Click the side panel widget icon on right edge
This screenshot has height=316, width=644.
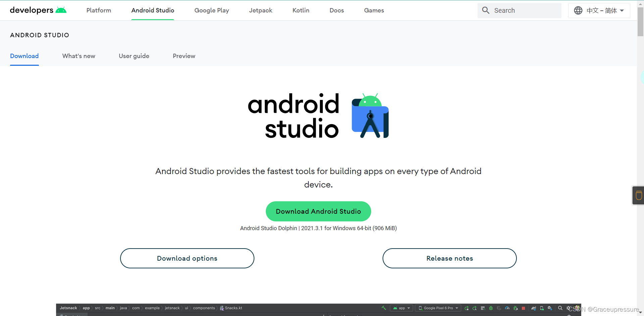(639, 195)
